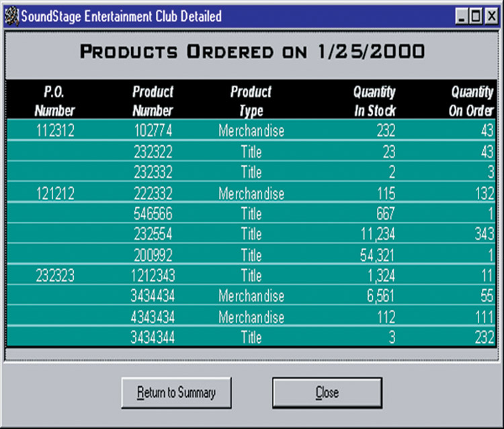The image size is (504, 429).
Task: Select P.O. number 121212 cell
Action: (x=54, y=194)
